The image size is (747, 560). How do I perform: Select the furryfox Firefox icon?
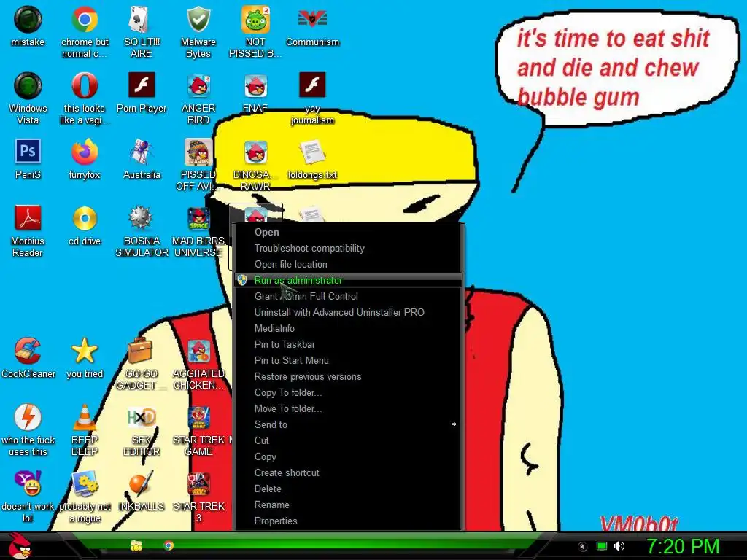(x=85, y=152)
